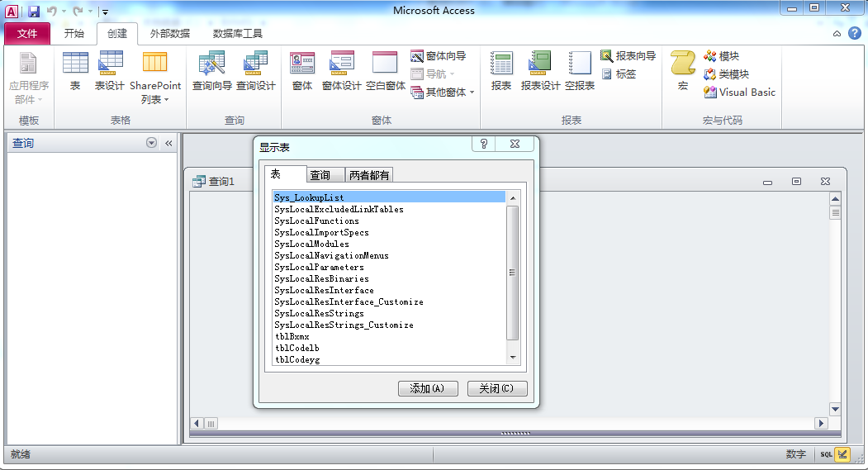Launch the 查询向导 query wizard
The height and width of the screenshot is (470, 868).
[212, 71]
